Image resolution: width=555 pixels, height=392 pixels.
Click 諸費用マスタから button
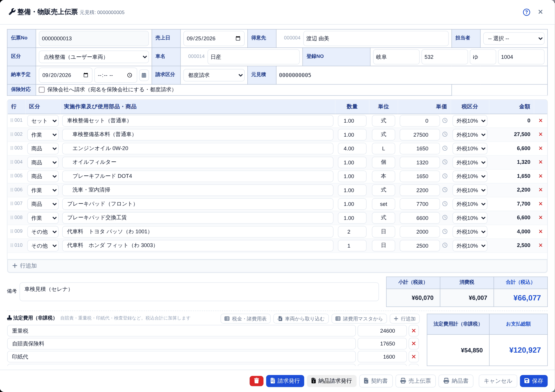tap(359, 319)
